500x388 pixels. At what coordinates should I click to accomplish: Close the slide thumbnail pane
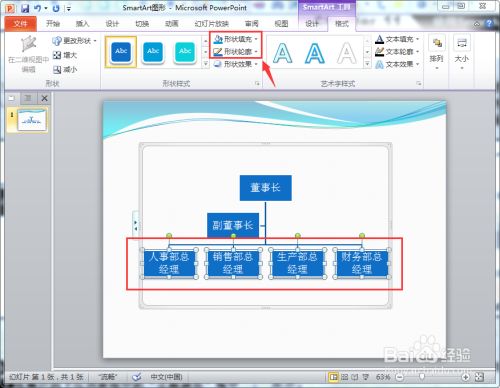click(x=44, y=98)
